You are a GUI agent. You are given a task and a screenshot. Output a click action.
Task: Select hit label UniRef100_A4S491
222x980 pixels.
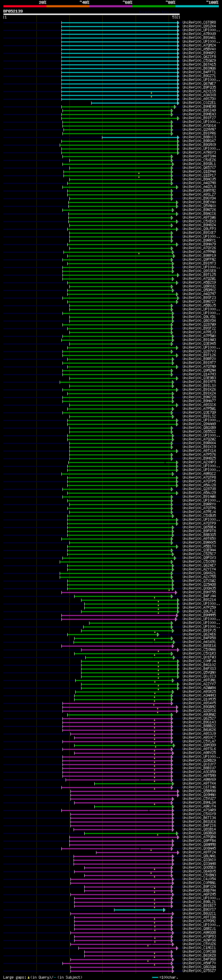tap(199, 642)
